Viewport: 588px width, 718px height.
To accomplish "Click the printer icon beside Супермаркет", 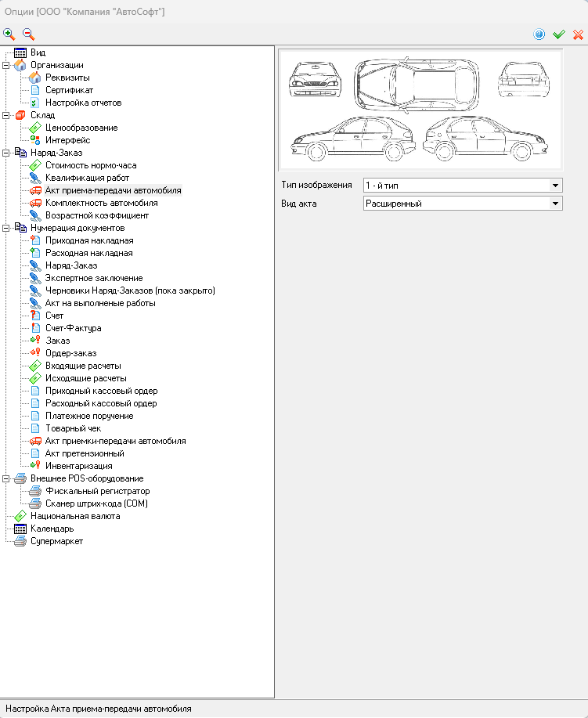I will [20, 541].
